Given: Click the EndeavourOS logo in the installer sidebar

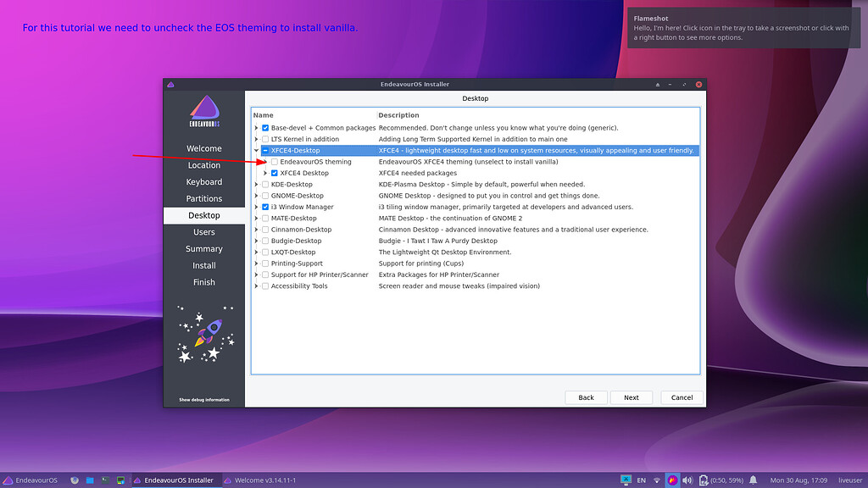Looking at the screenshot, I should click(x=204, y=111).
